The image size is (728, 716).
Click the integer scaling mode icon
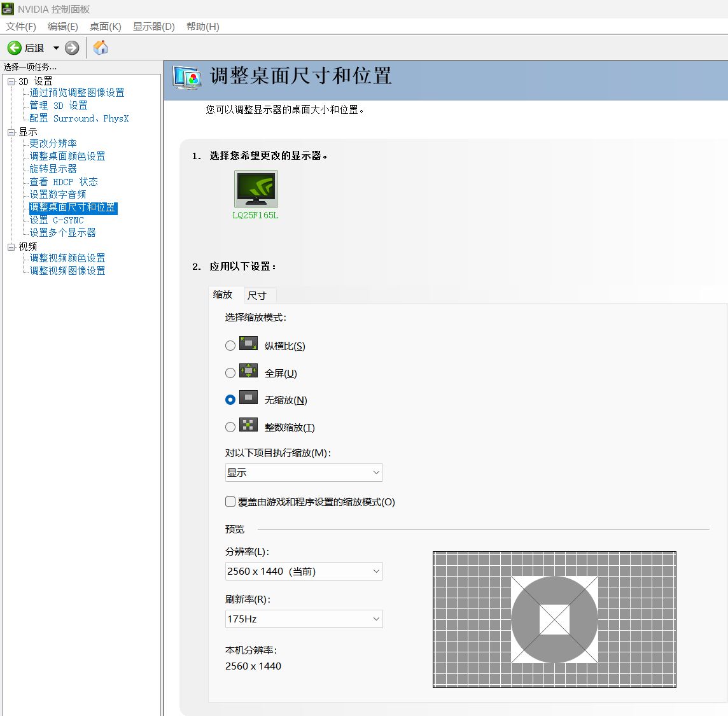pyautogui.click(x=248, y=425)
